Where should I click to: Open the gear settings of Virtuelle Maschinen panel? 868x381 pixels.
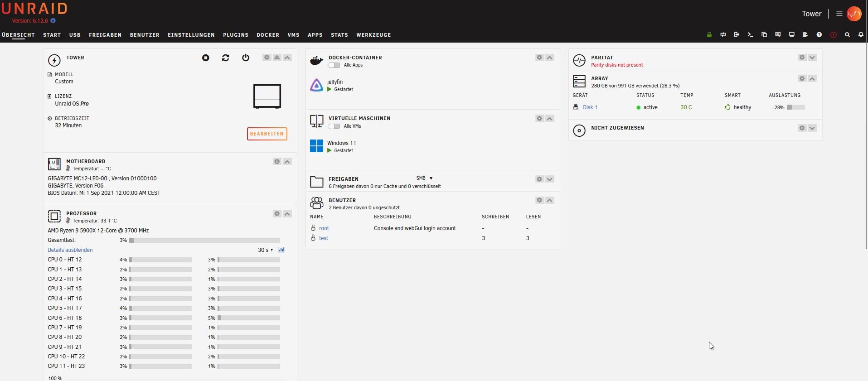539,118
